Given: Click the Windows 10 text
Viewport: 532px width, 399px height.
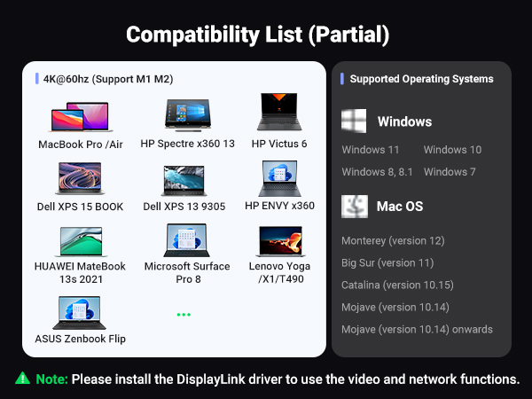Looking at the screenshot, I should tap(452, 150).
